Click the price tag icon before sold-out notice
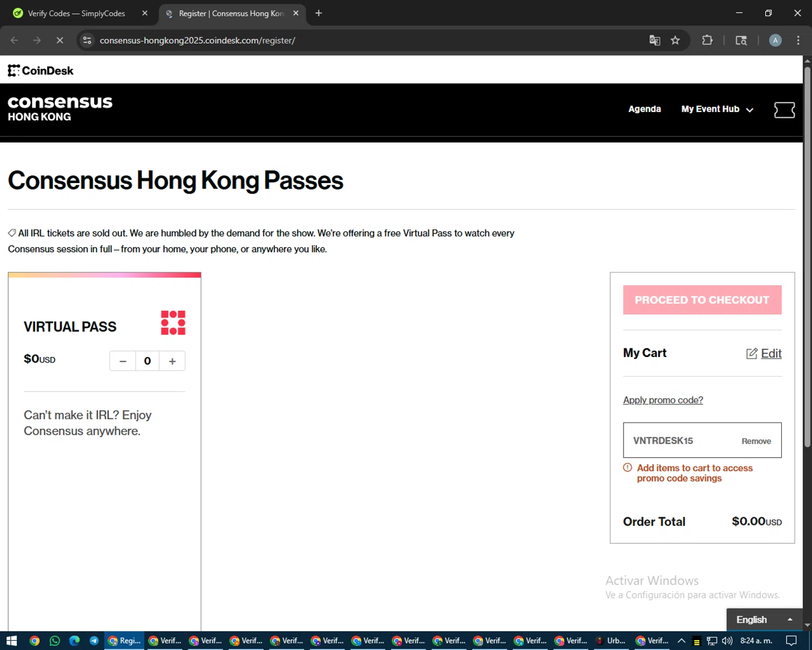This screenshot has height=650, width=812. coord(12,233)
